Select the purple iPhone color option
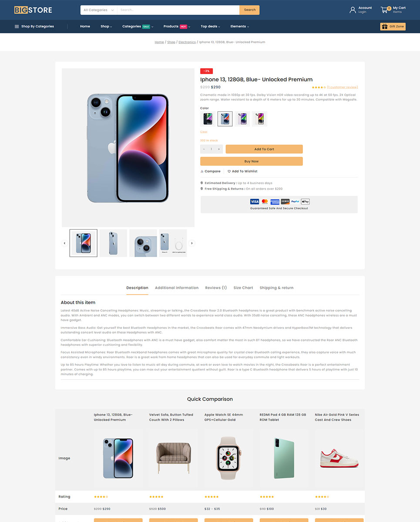Screen dimensions: 420x522 point(242,119)
